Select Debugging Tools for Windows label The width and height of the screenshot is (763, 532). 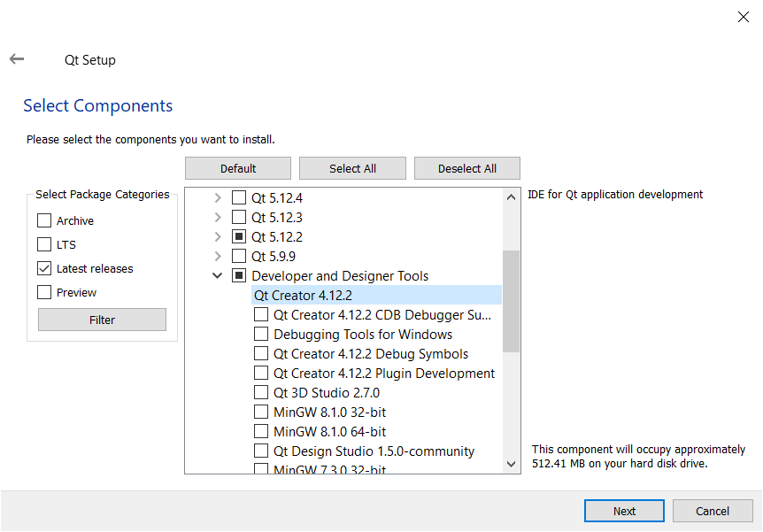(363, 335)
